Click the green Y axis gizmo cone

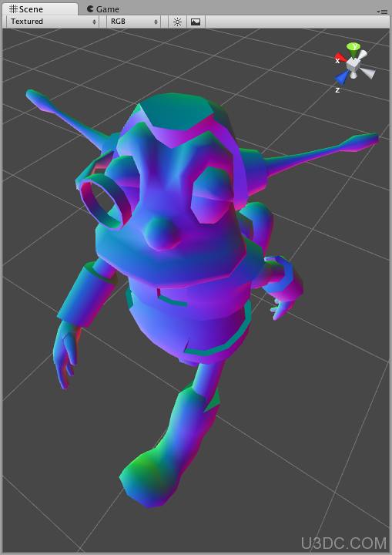pos(353,49)
